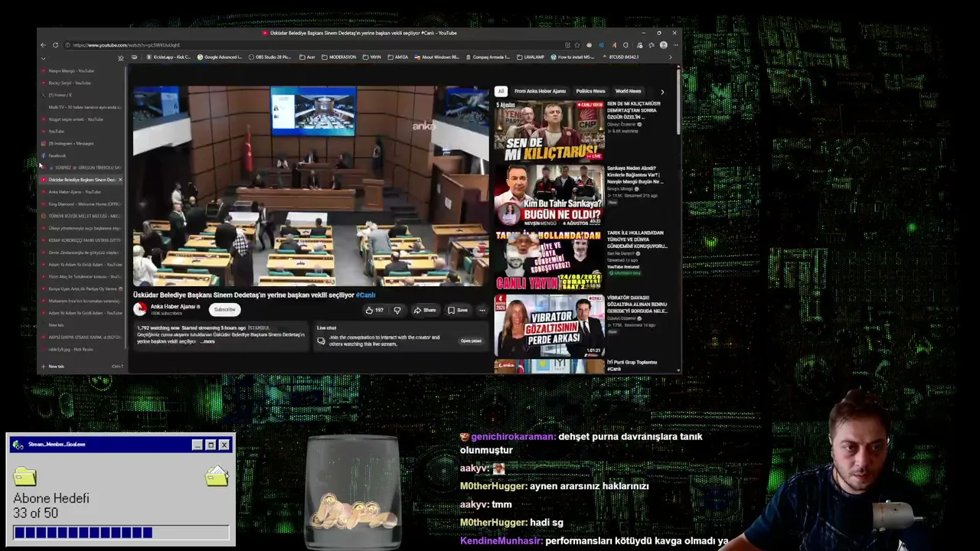The width and height of the screenshot is (980, 551).
Task: Switch to the Nevşin Mengü - YouTube tab
Action: pos(82,71)
